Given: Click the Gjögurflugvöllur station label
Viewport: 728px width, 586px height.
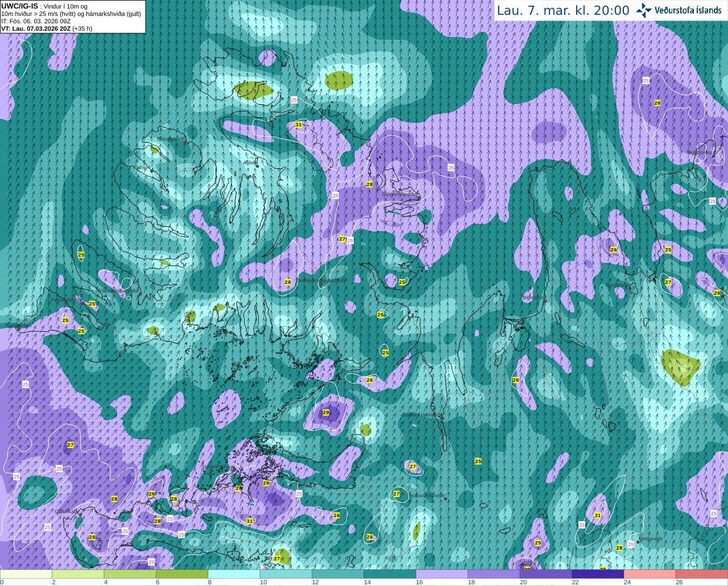Looking at the screenshot, I should tap(400, 194).
